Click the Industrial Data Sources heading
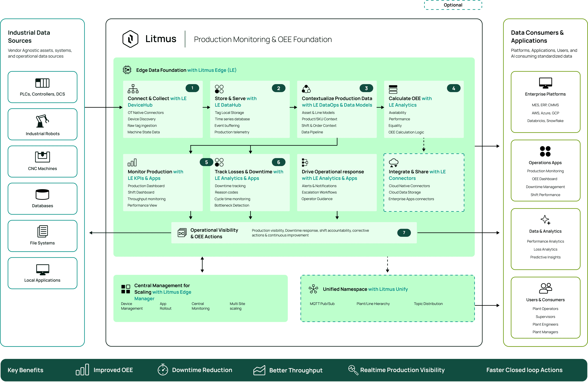Viewport: 588px width, 382px height. click(29, 37)
